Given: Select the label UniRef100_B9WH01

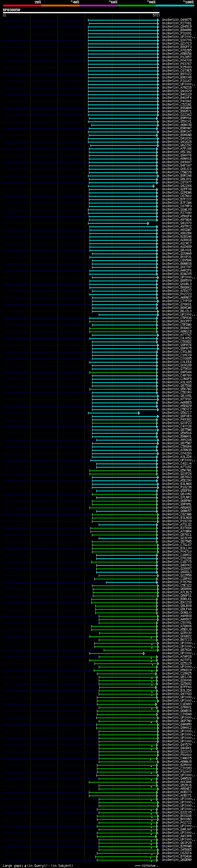Looking at the screenshot, I should tap(176, 437).
